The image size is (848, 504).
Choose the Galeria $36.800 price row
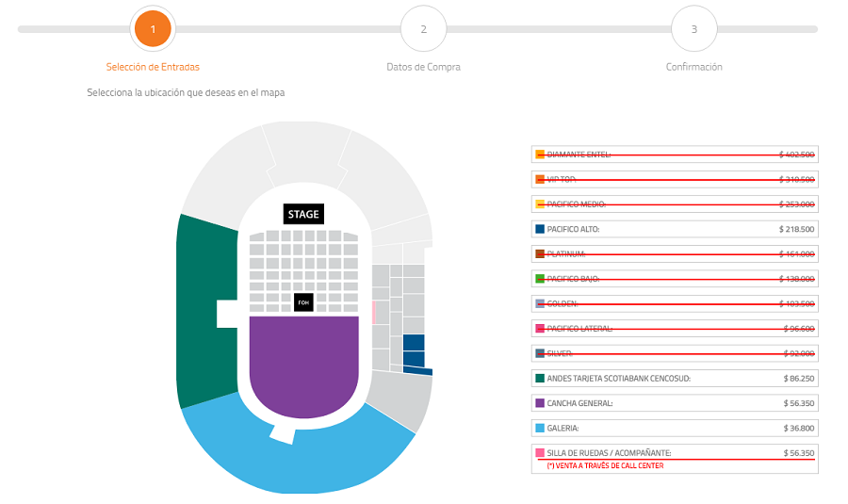pos(674,428)
